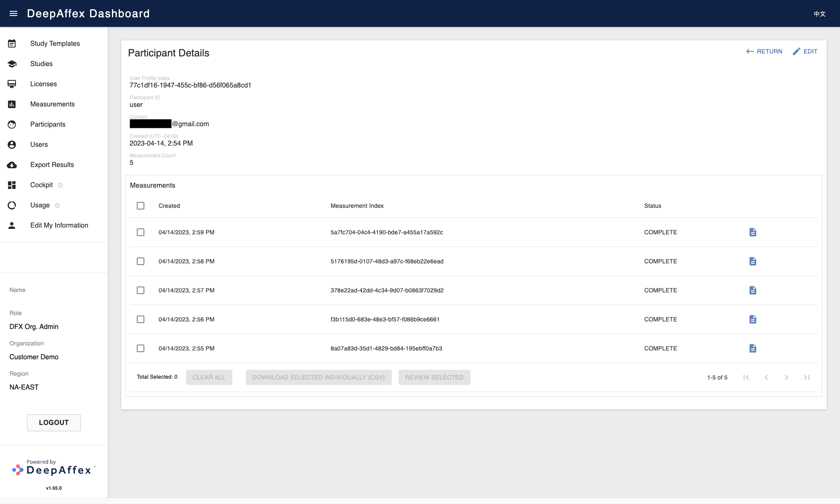Go to next page of measurements
The width and height of the screenshot is (840, 504).
(x=787, y=377)
